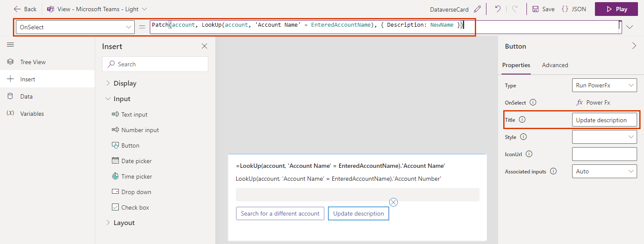Screen dimensions: 644x244
Task: Expand the Display group
Action: pos(121,83)
